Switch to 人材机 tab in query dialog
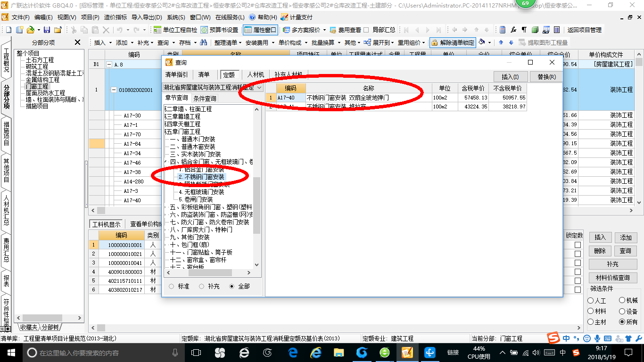The image size is (644, 362). click(x=256, y=74)
